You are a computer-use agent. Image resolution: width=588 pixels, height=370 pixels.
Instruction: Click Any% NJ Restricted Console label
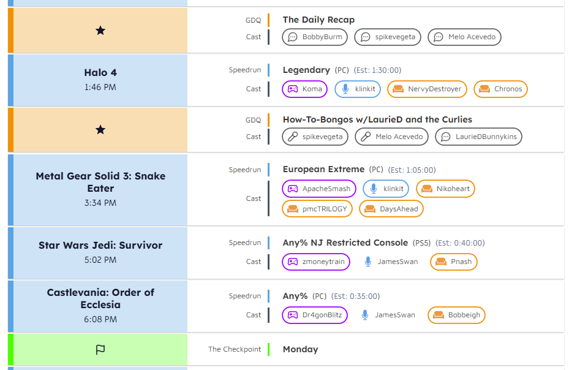[x=345, y=243]
